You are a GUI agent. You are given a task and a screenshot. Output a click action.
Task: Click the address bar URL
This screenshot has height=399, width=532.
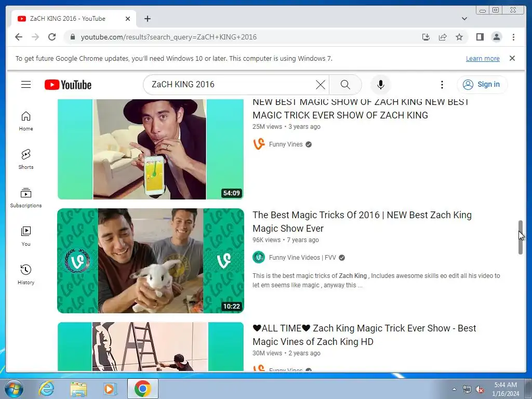(169, 37)
